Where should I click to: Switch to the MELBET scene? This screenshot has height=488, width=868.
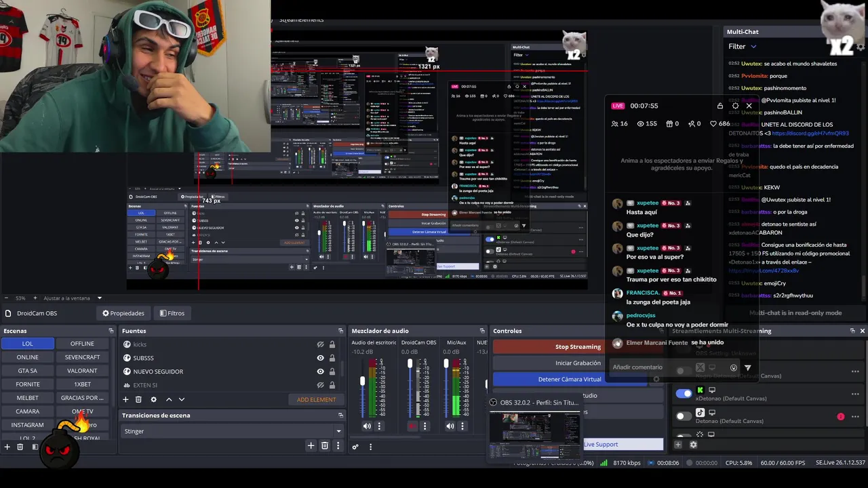pos(27,398)
